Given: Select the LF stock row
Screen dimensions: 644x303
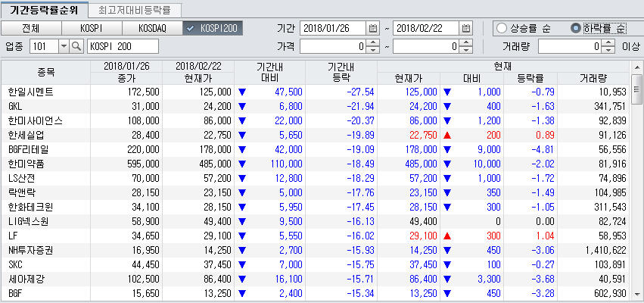Looking at the screenshot, I should [315, 236].
